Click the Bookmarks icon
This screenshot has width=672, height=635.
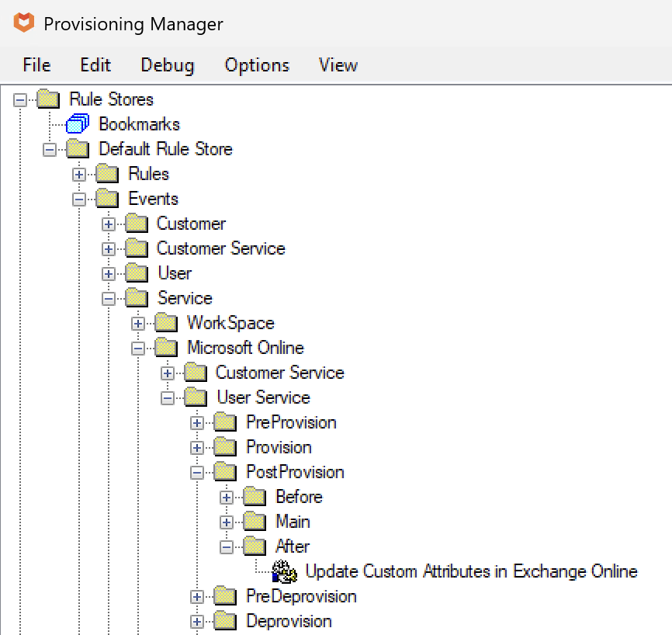(78, 123)
